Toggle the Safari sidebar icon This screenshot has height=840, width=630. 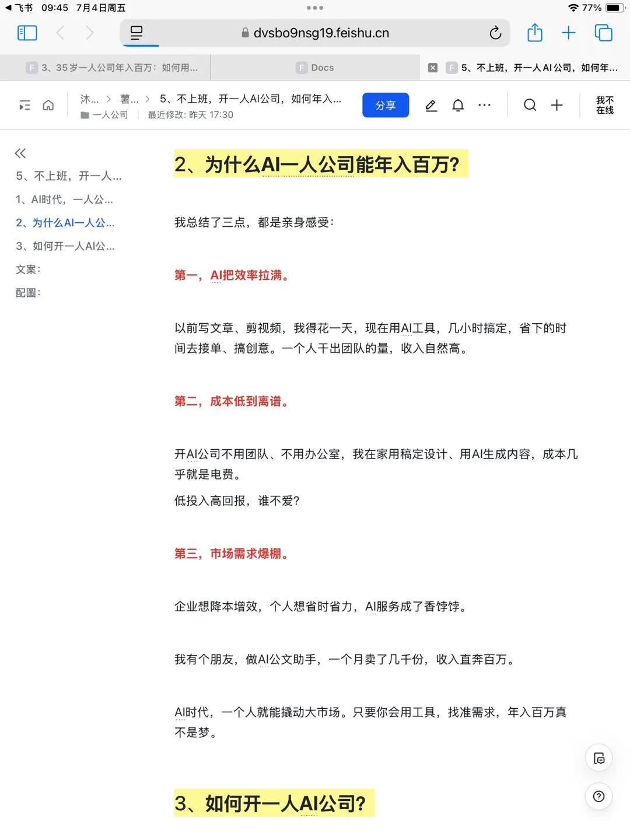27,33
